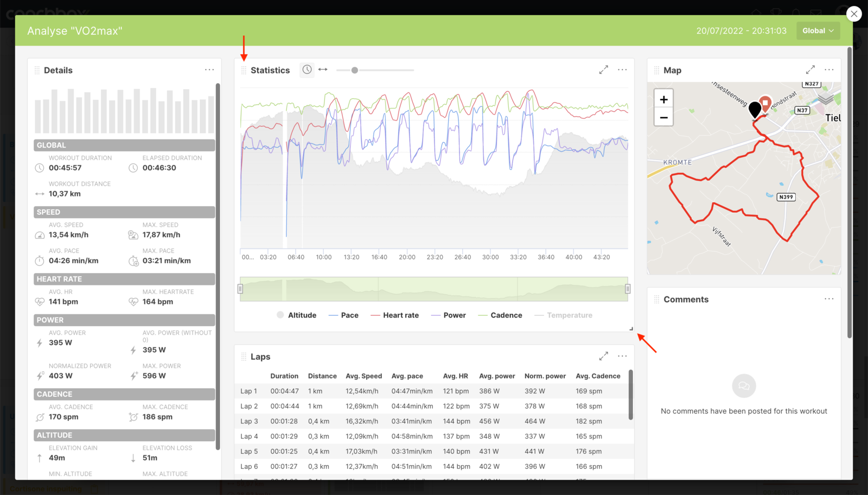
Task: Open the Global dropdown
Action: 818,31
